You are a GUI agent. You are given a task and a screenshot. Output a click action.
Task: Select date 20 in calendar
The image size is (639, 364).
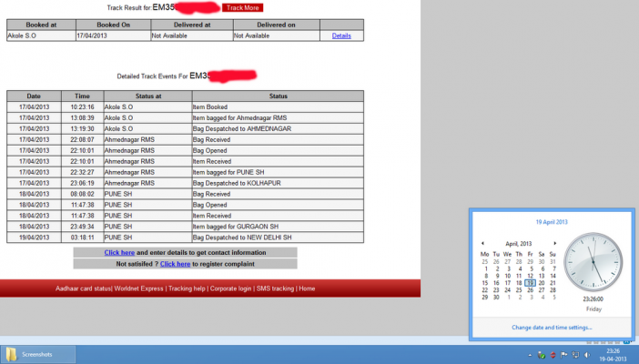click(542, 283)
